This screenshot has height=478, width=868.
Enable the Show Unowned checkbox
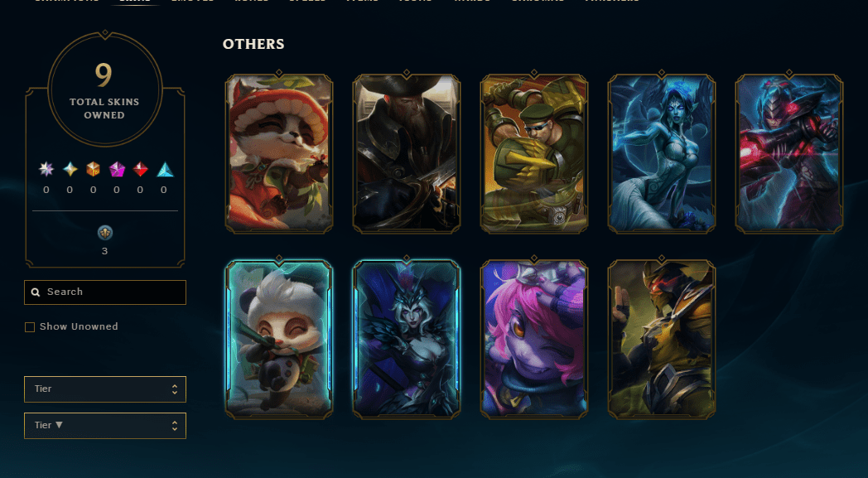point(30,327)
